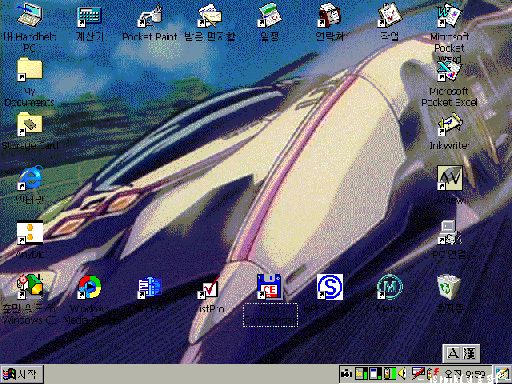Screen dimensions: 512x384
Task: Launch Microsoft Pocket Word
Action: (449, 15)
